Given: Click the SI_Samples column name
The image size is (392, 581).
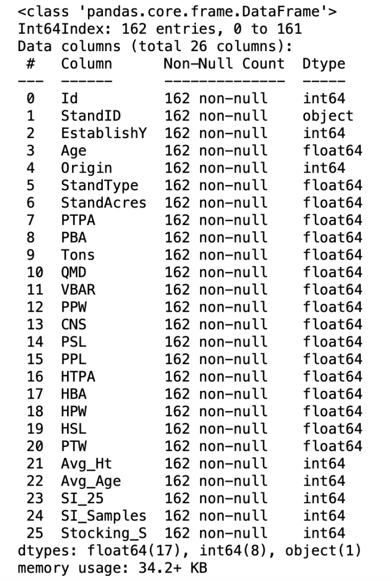Looking at the screenshot, I should pyautogui.click(x=103, y=516).
